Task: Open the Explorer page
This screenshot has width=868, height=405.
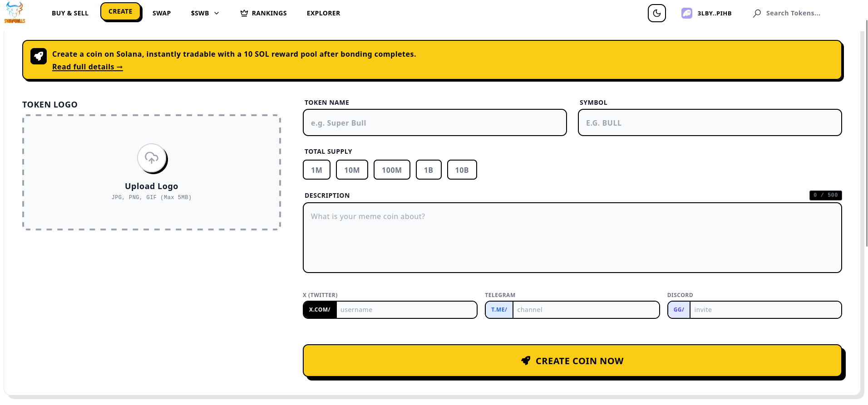Action: (323, 13)
